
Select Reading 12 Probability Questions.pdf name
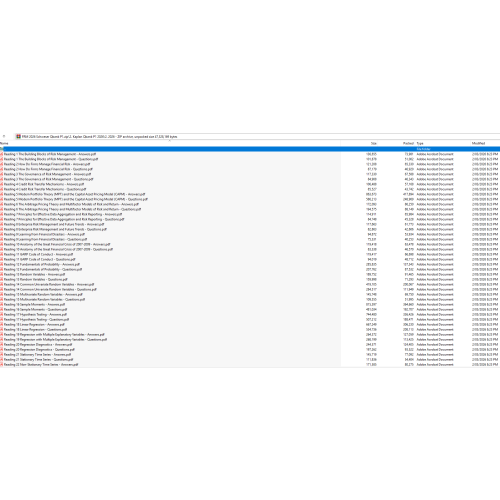point(43,269)
